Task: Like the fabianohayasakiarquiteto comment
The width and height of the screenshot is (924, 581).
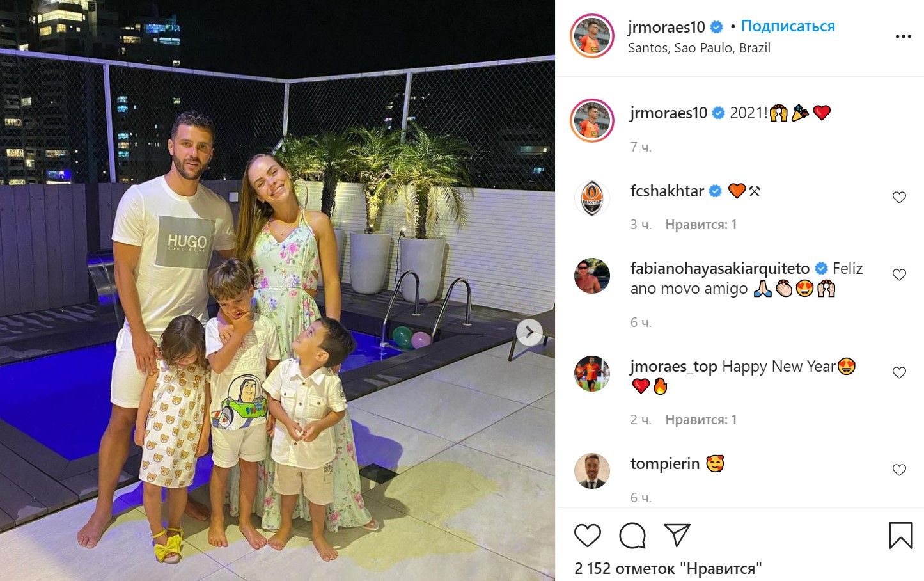Action: 899,275
